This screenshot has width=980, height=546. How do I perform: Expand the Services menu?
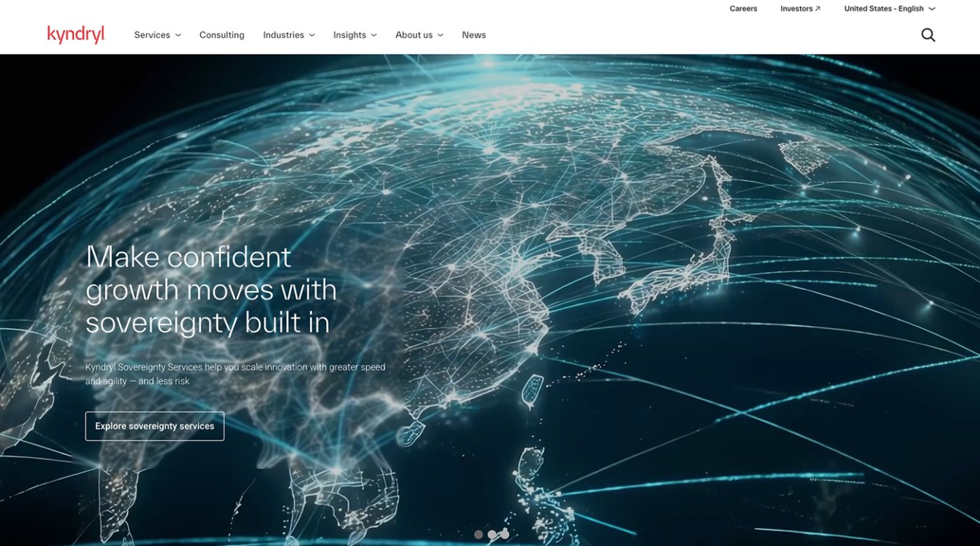click(x=157, y=35)
